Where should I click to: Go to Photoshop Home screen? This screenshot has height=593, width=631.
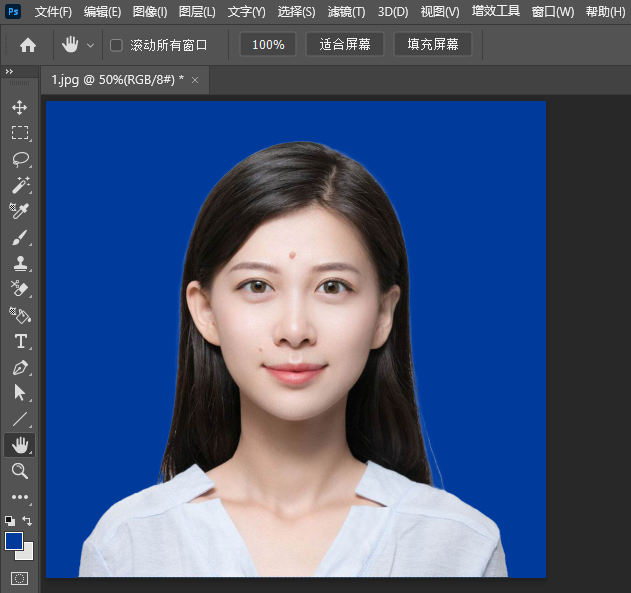coord(28,45)
